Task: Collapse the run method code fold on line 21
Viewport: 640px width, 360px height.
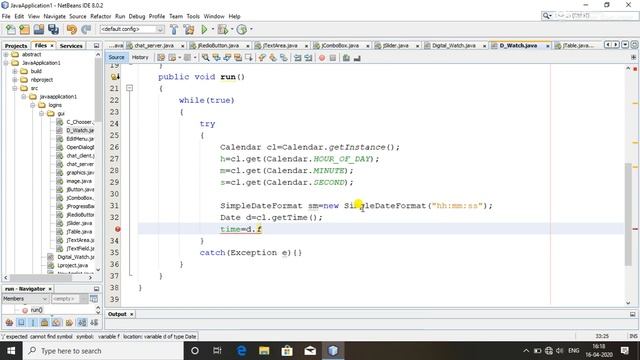Action: tap(129, 88)
